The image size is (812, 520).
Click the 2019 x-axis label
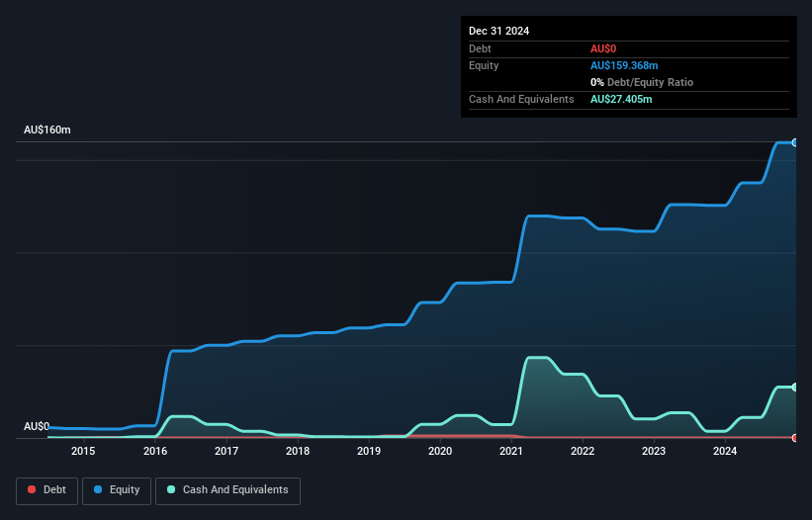369,451
